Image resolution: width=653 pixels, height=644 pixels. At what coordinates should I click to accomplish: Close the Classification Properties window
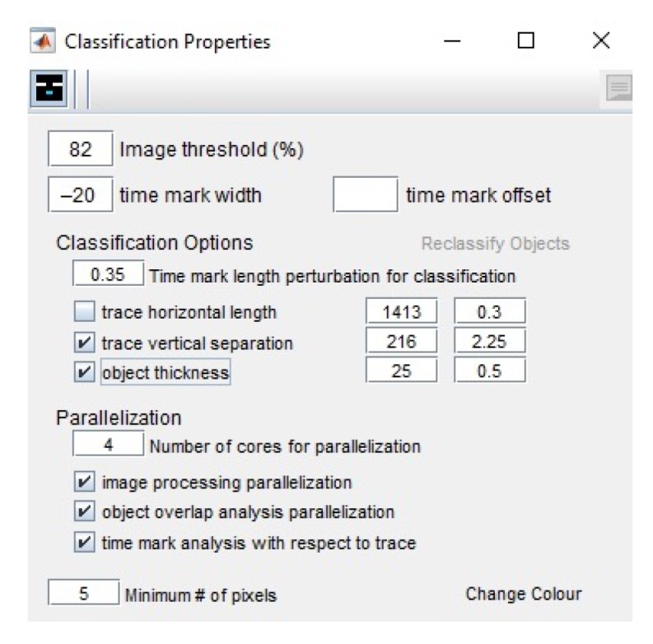[x=601, y=40]
